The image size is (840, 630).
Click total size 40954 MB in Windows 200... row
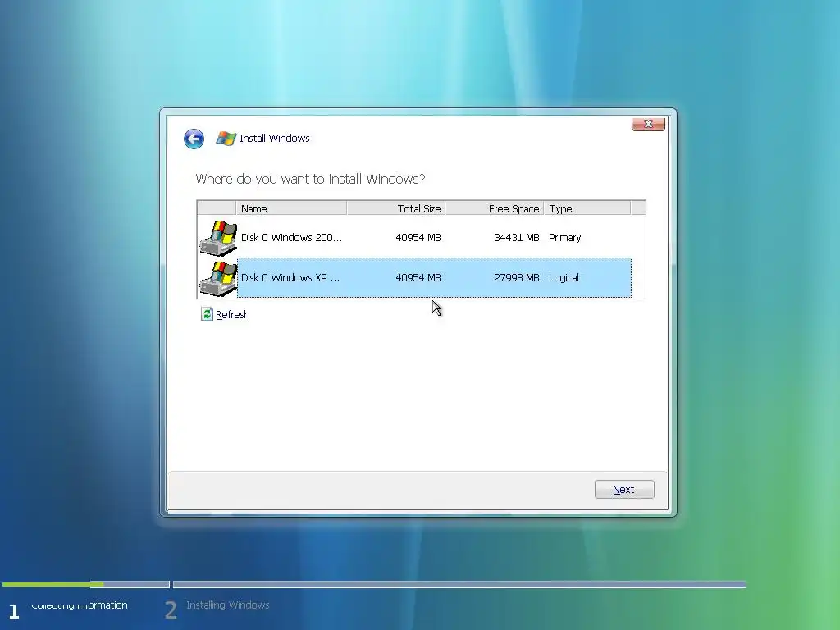pos(418,237)
